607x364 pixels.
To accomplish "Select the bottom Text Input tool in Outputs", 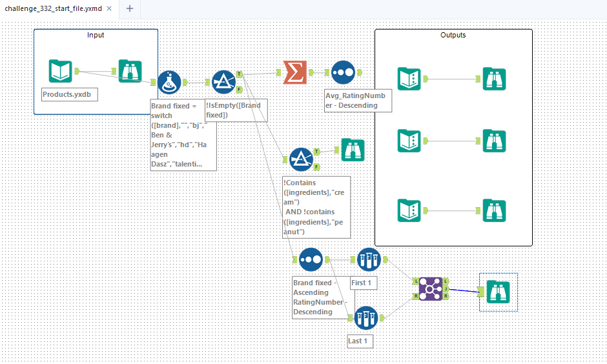I will point(409,210).
